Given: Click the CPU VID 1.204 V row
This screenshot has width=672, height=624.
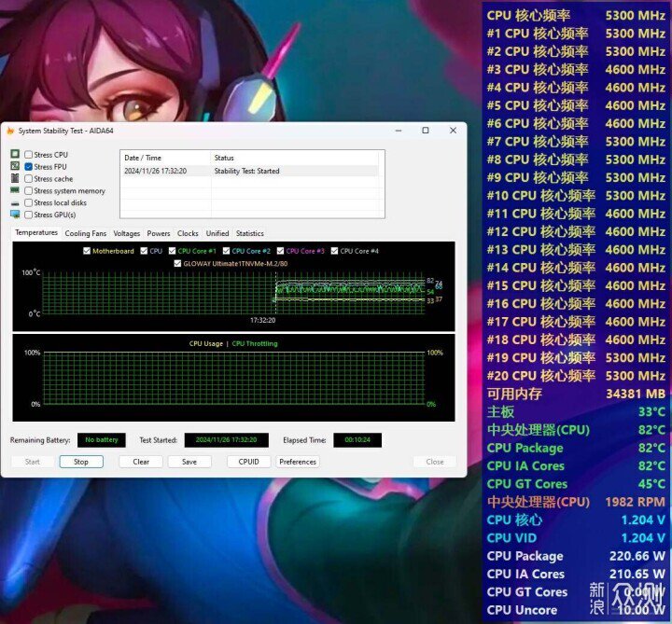Looking at the screenshot, I should pyautogui.click(x=576, y=538).
